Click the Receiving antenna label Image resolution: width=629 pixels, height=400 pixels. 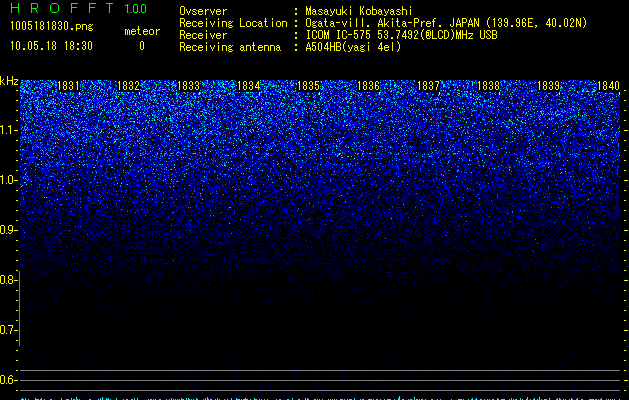(230, 47)
